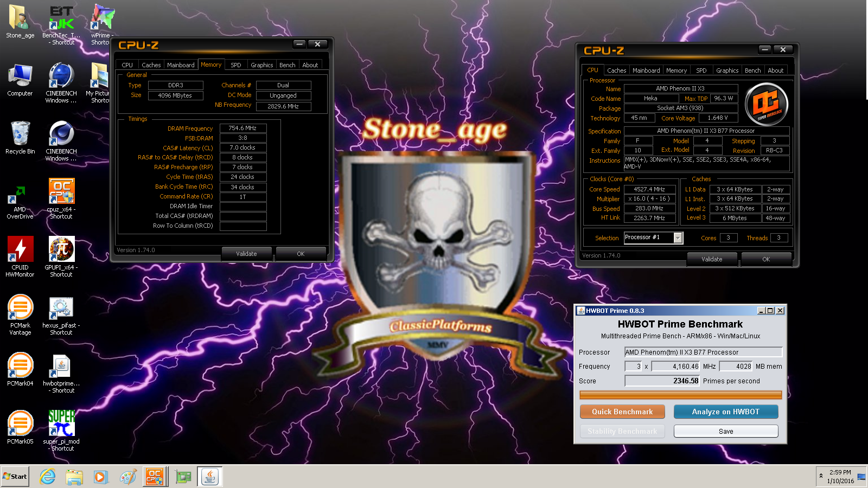
Task: Open Windows Media Player taskbar icon
Action: tap(100, 477)
